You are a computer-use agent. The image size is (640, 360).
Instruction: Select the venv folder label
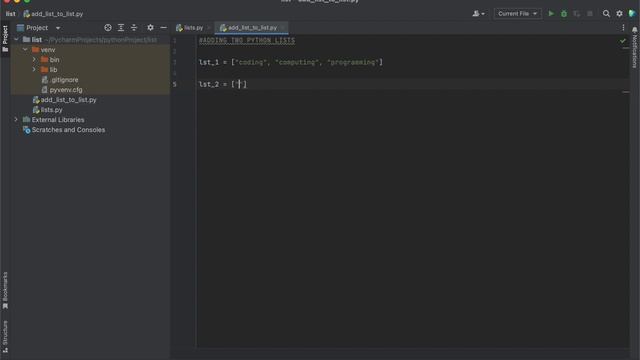coord(48,50)
